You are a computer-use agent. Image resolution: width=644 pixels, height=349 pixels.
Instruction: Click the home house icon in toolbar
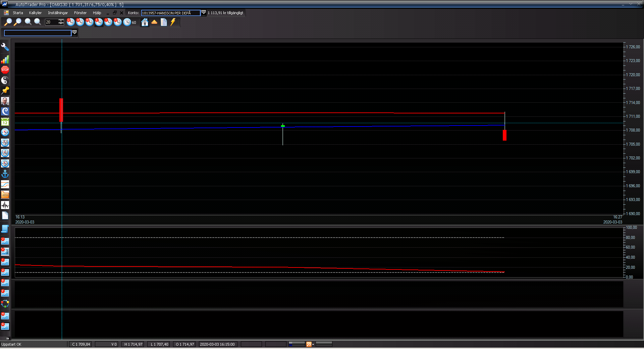coord(145,22)
